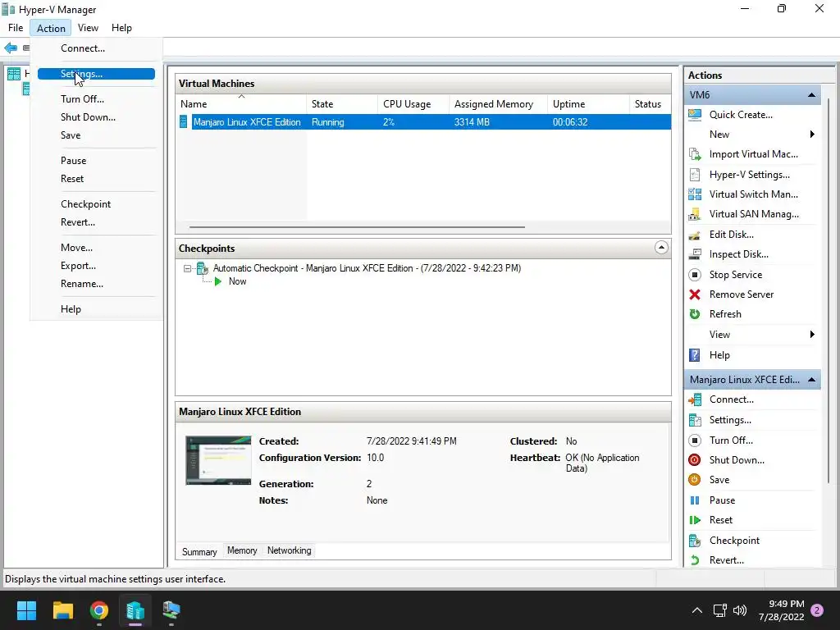840x630 pixels.
Task: Click the Connect icon under Manjaro Linux section
Action: 695,399
